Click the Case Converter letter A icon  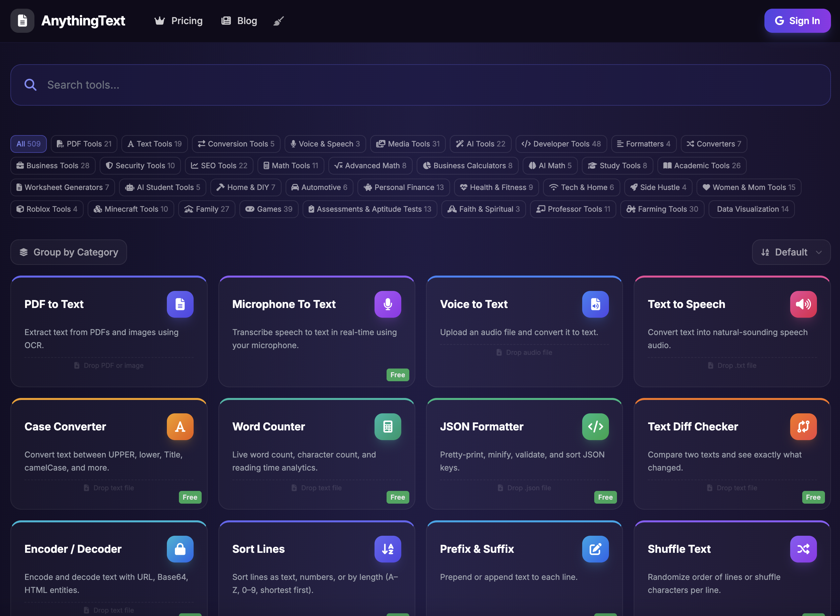tap(180, 427)
